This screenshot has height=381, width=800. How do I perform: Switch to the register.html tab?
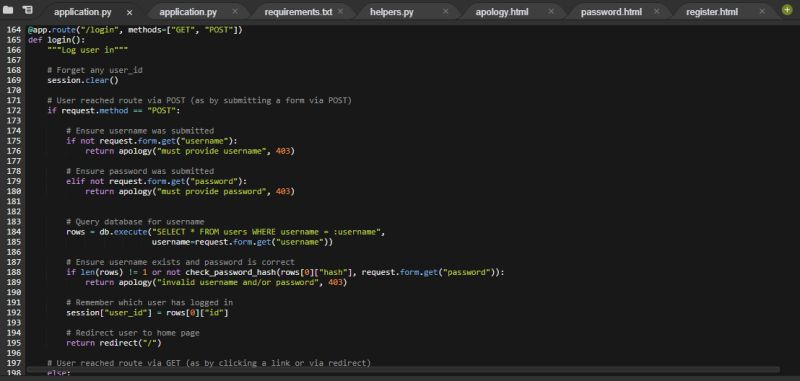[712, 12]
